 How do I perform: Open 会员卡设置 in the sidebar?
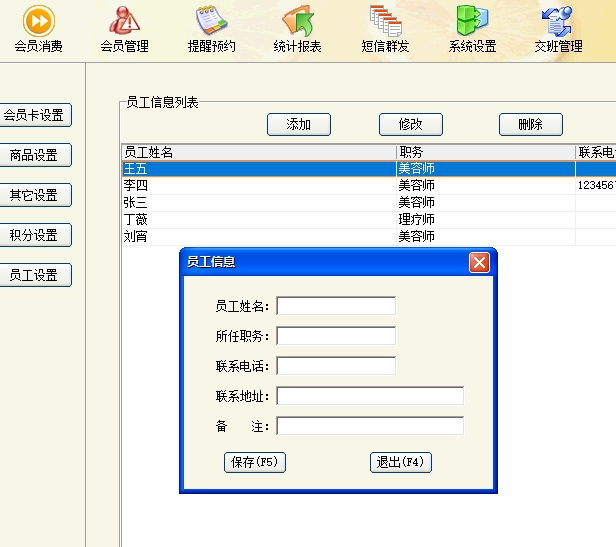(36, 115)
